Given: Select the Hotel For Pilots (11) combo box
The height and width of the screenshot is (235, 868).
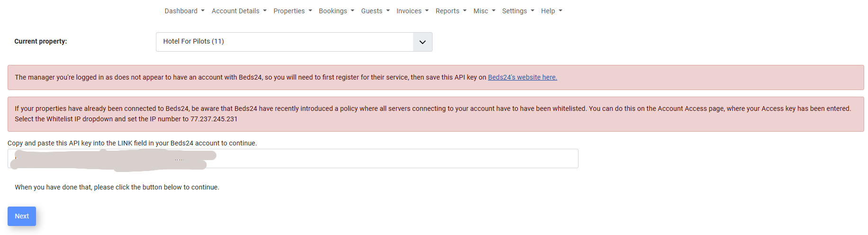Looking at the screenshot, I should click(x=294, y=42).
